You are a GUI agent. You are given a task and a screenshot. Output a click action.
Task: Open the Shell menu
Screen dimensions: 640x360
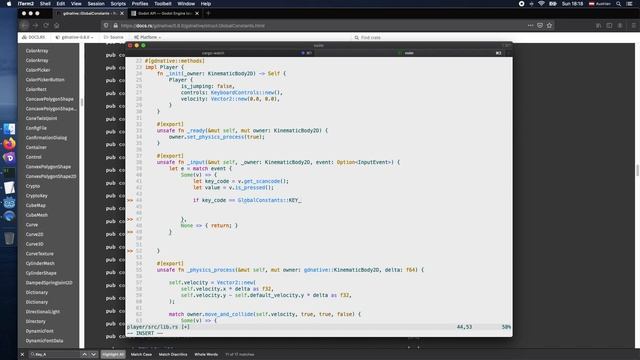coord(45,4)
